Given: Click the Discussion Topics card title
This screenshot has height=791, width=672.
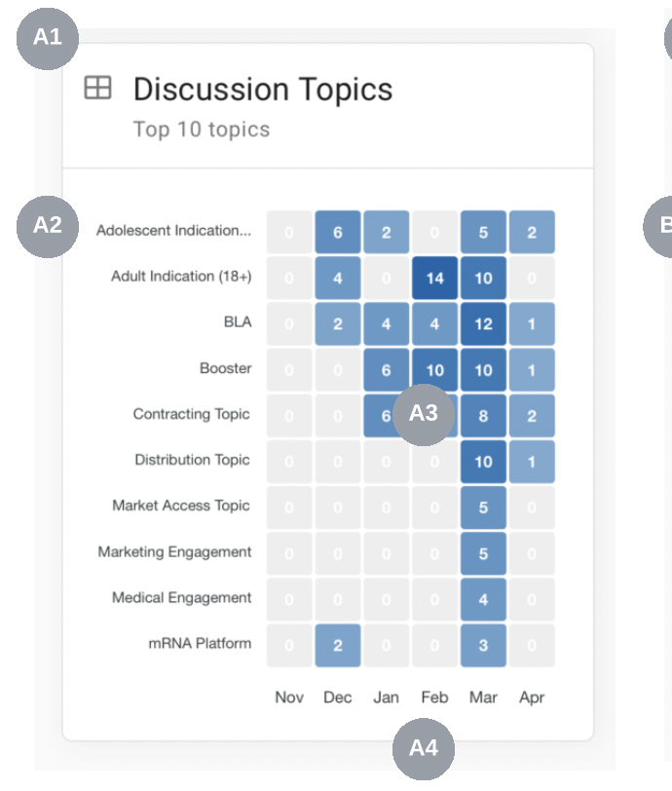Looking at the screenshot, I should (x=263, y=90).
